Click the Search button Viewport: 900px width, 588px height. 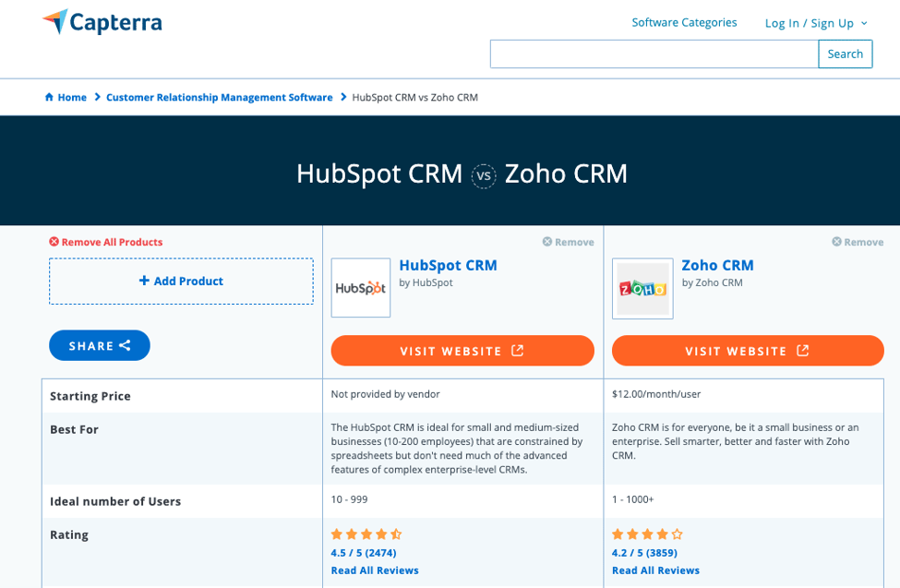[845, 54]
